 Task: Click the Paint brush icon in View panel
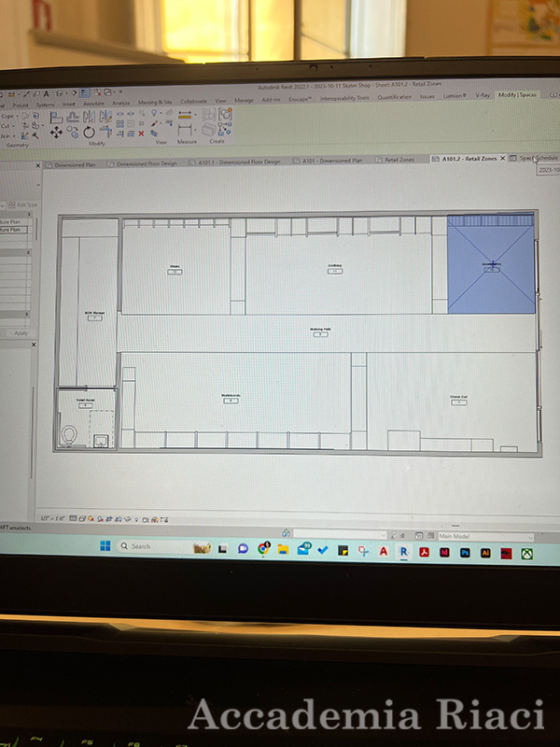pyautogui.click(x=154, y=123)
